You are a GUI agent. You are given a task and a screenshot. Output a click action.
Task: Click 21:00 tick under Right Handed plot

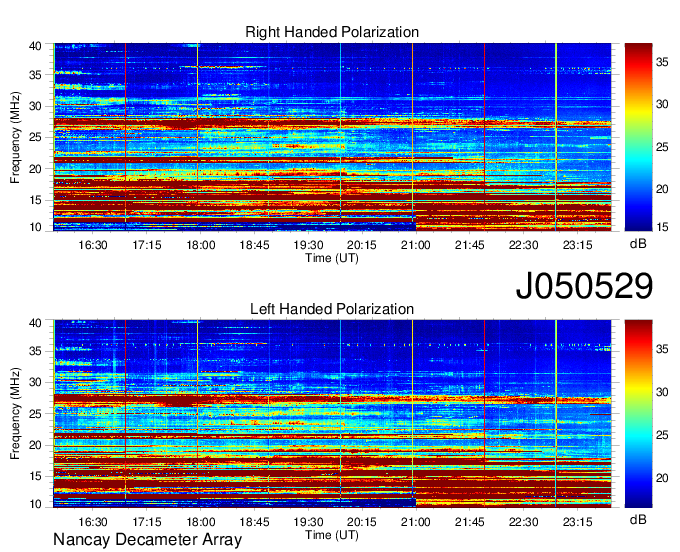click(x=416, y=245)
